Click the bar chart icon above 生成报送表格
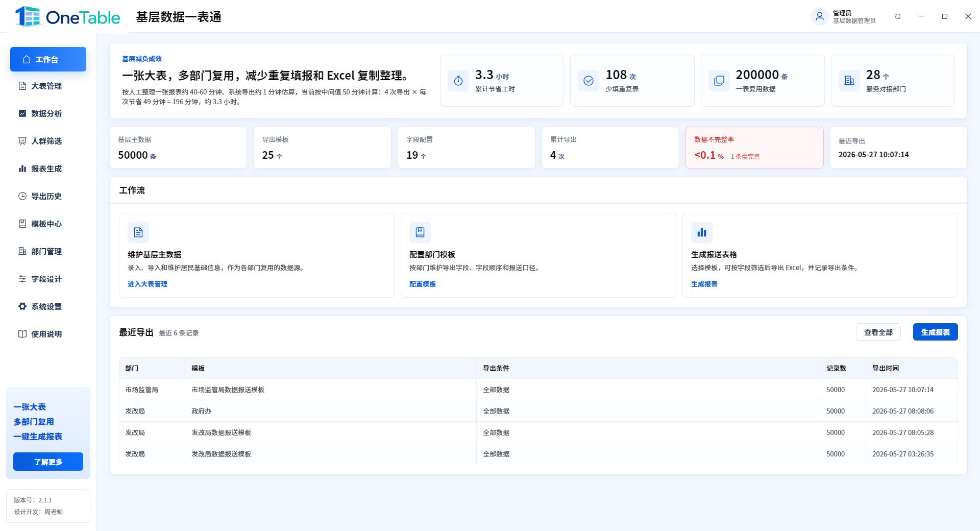This screenshot has width=980, height=531. click(x=702, y=232)
